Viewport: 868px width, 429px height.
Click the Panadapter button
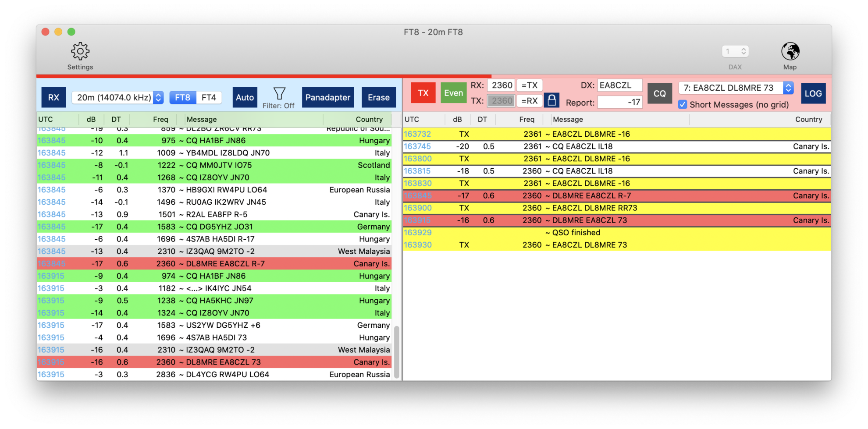point(328,97)
